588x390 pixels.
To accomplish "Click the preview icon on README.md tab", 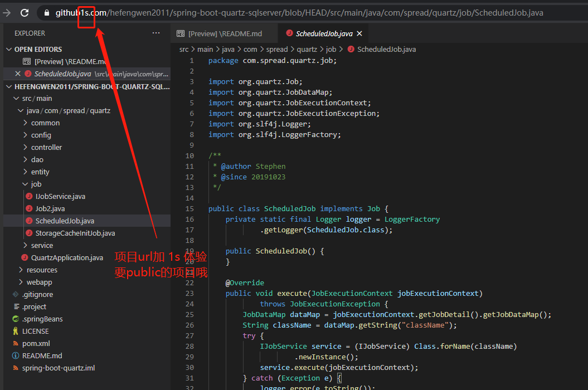I will click(181, 34).
